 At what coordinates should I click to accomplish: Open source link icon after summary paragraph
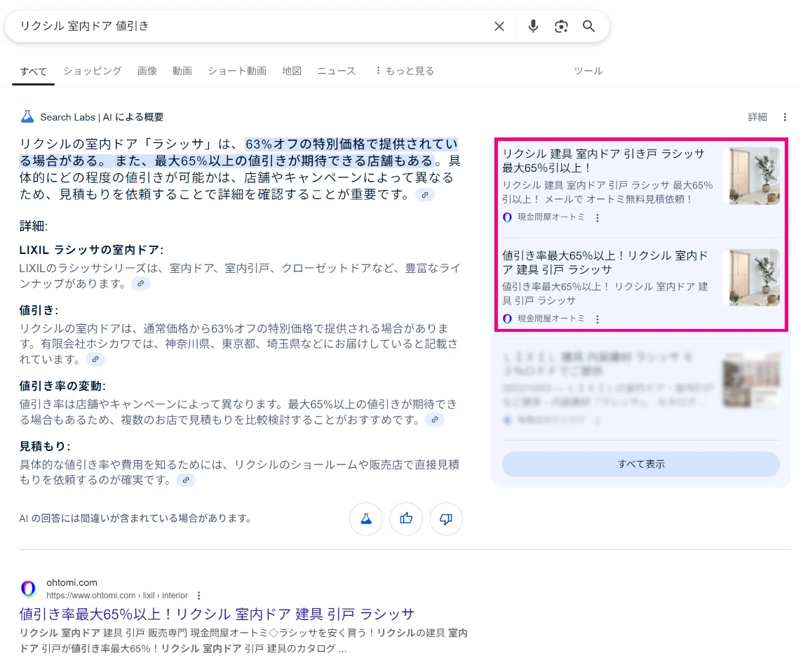tap(425, 195)
